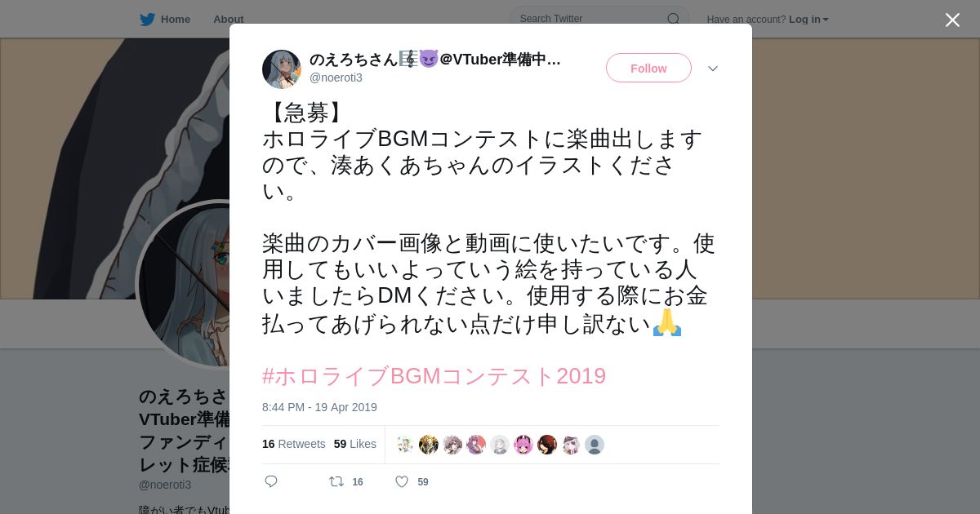Click the Twitter bird logo
980x514 pixels.
tap(147, 20)
